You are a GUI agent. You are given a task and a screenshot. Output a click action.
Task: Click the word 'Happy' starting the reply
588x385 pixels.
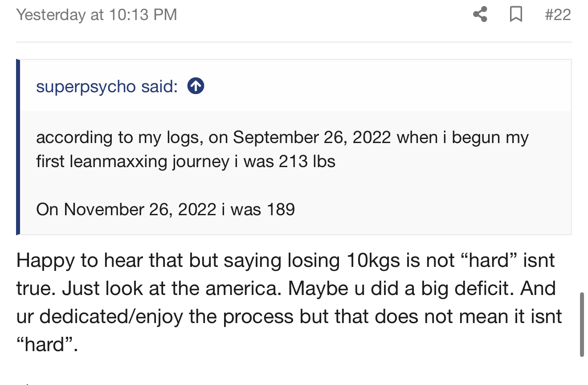click(45, 260)
